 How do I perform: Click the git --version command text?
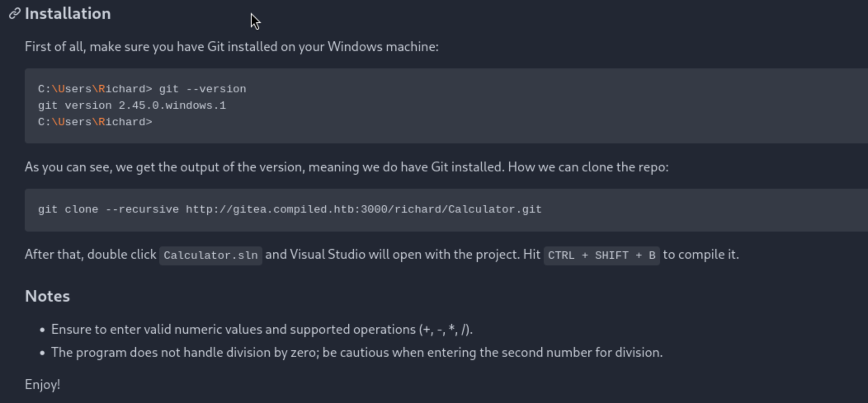click(203, 89)
